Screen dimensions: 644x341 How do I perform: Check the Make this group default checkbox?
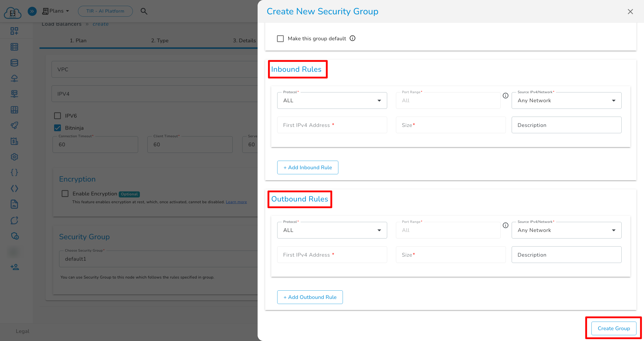click(280, 38)
